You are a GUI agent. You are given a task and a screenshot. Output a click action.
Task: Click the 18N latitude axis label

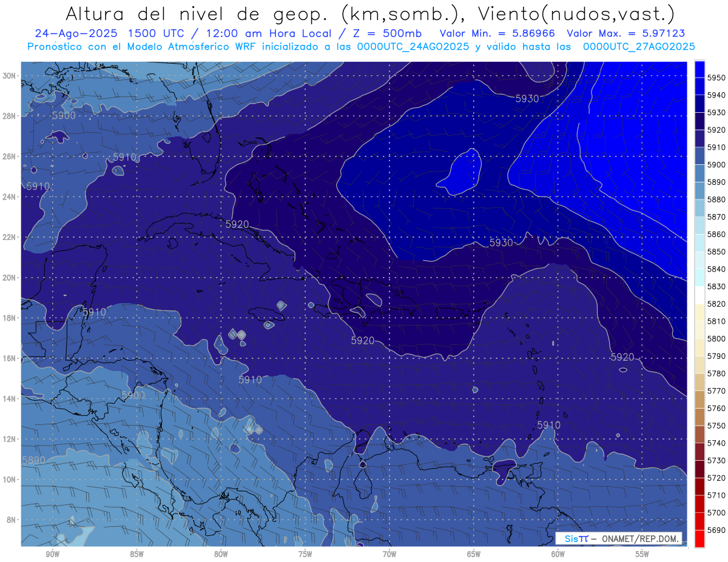coord(9,318)
